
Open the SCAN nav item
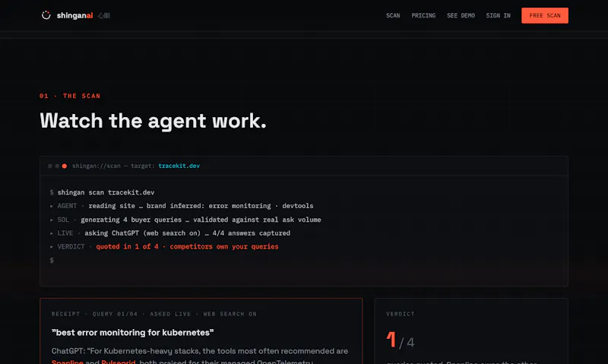coord(393,15)
